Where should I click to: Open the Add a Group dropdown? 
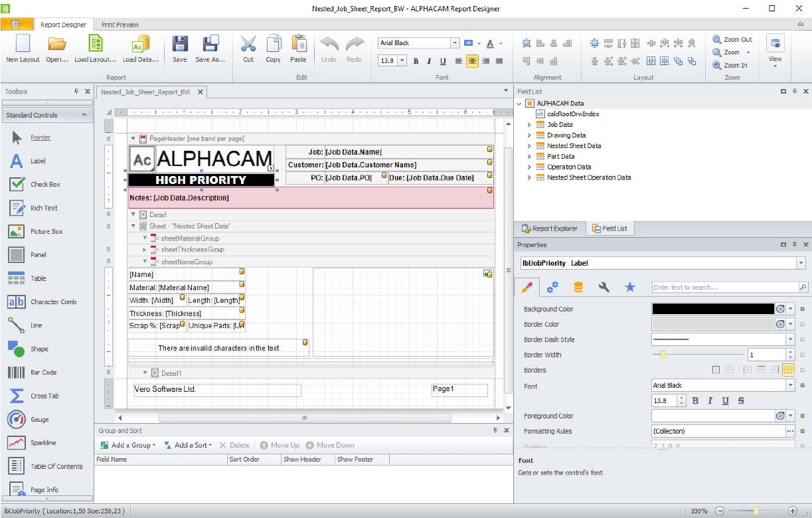(127, 445)
